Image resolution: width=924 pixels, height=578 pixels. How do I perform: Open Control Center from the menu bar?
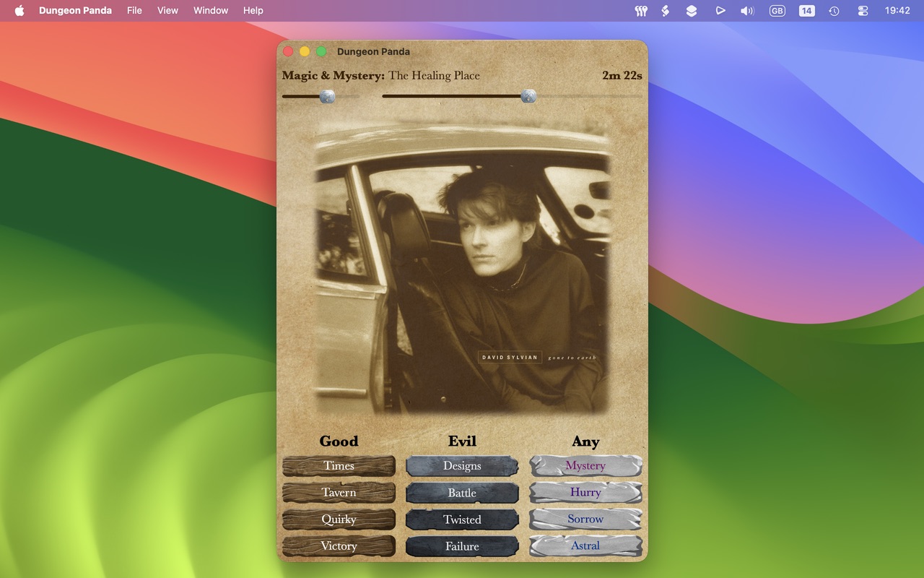863,11
